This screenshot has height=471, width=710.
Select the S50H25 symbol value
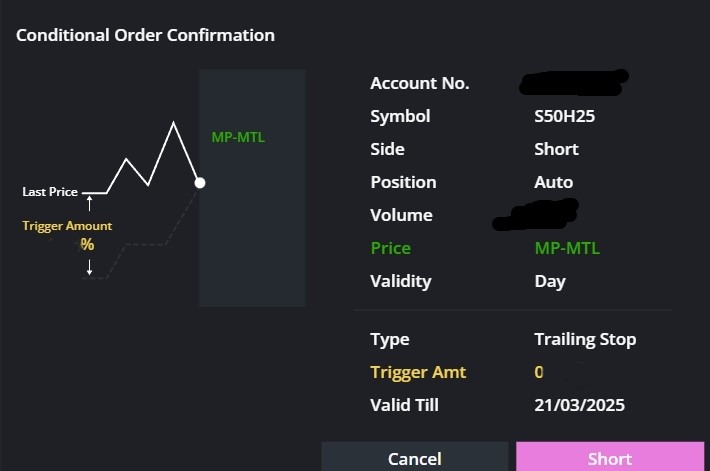565,116
